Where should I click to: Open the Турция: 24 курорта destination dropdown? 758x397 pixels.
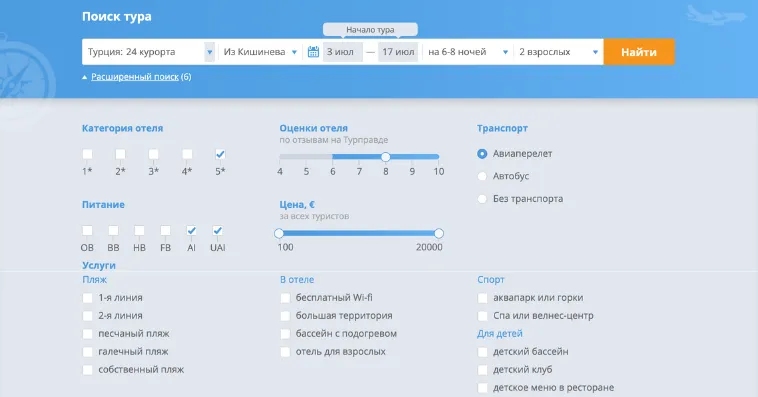point(148,52)
